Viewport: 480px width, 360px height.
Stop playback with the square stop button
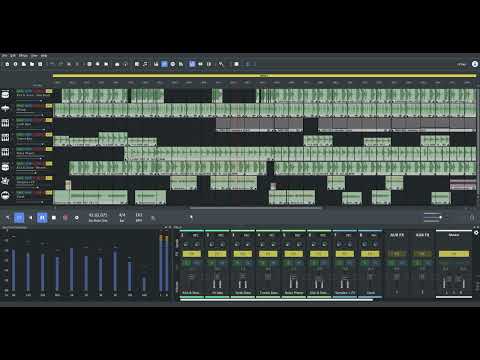(54, 218)
